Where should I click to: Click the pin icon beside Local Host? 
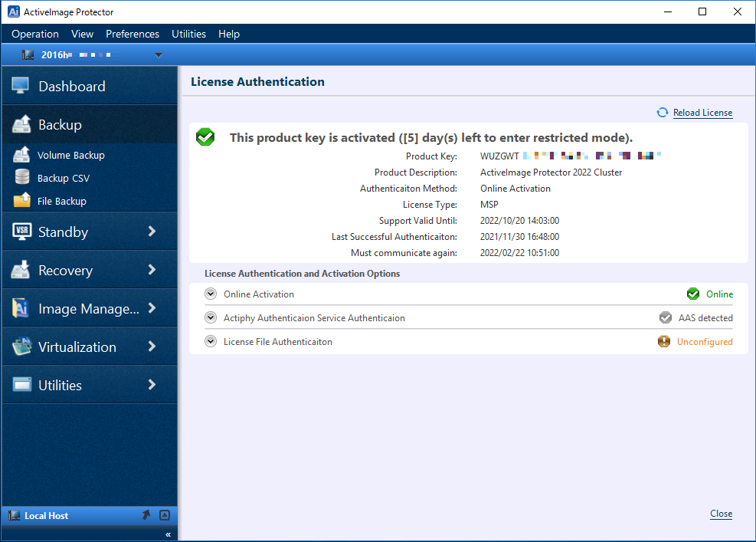tap(146, 515)
